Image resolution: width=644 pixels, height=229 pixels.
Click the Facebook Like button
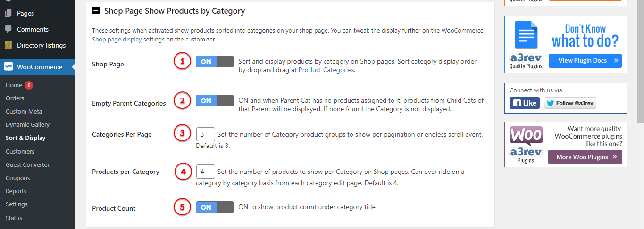tap(524, 103)
